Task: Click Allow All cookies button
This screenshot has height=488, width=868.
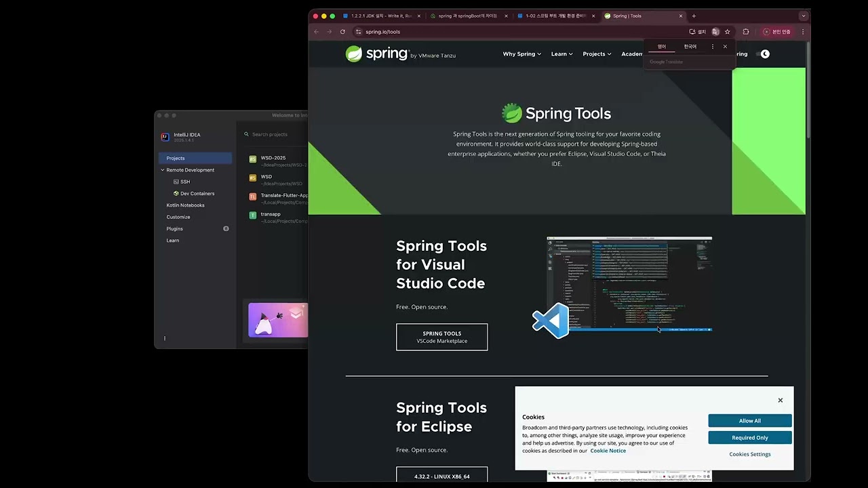Action: [x=750, y=421]
